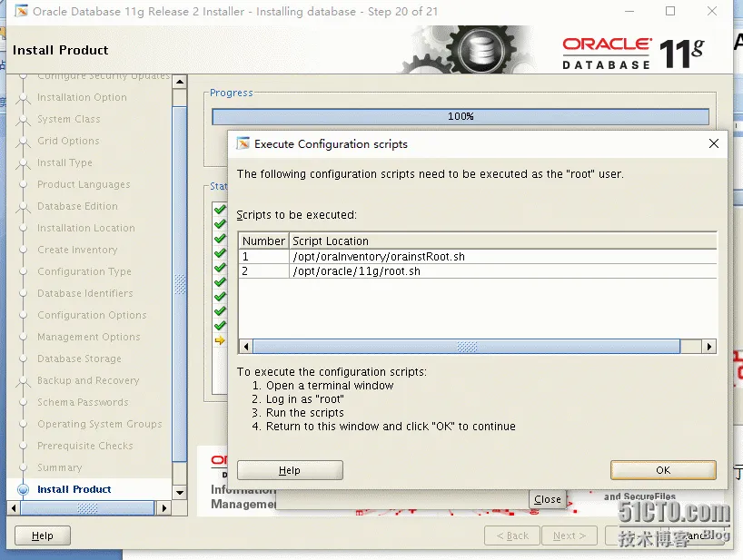Select Create Inventory step

point(77,250)
